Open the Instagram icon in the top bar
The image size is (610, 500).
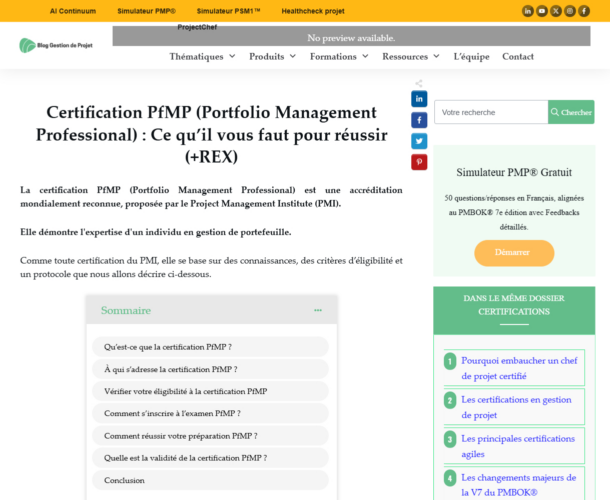[570, 11]
